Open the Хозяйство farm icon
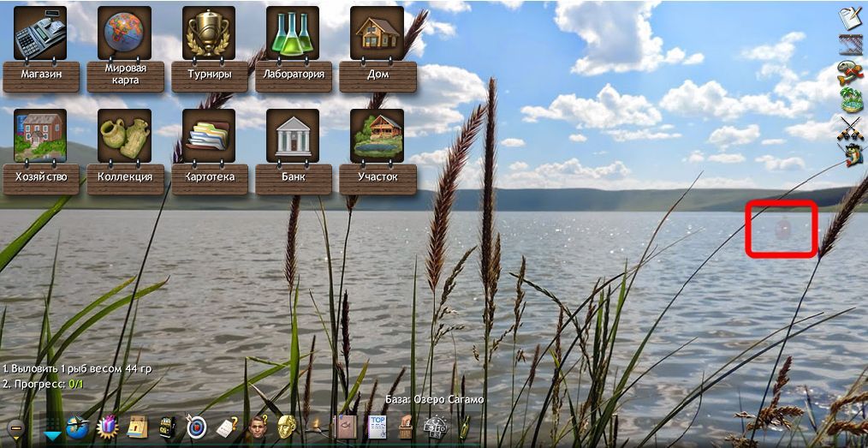 (40, 135)
